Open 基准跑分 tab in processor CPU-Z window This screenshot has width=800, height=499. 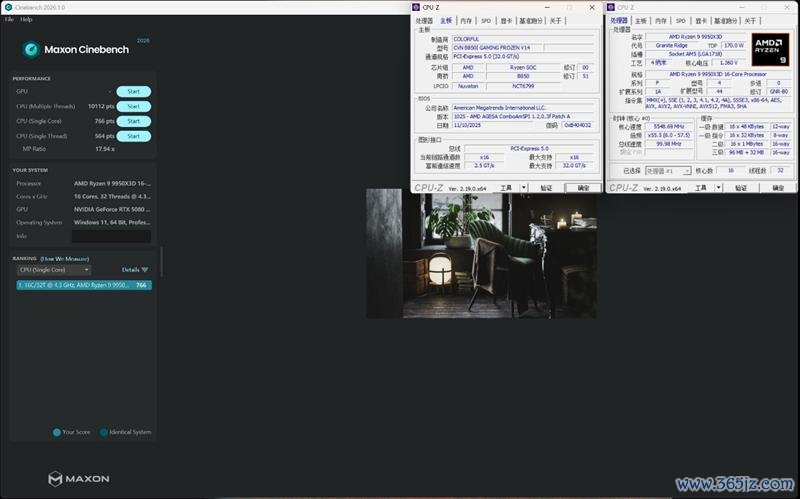[726, 21]
